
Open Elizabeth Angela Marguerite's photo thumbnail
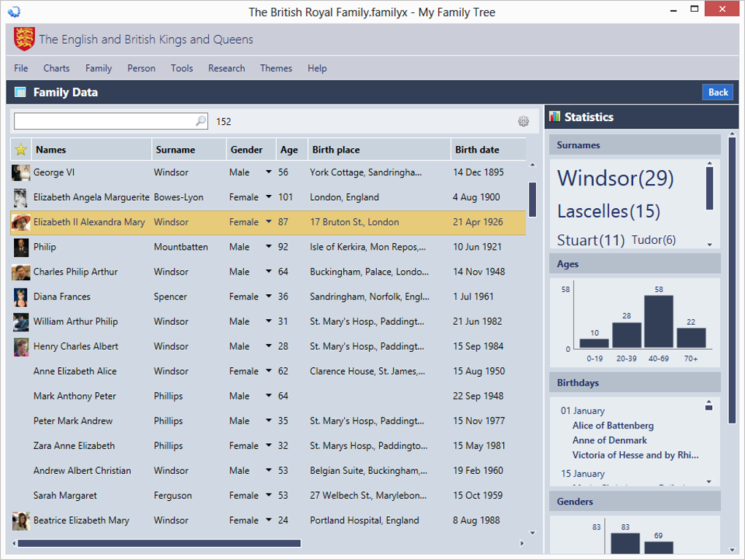tap(20, 198)
